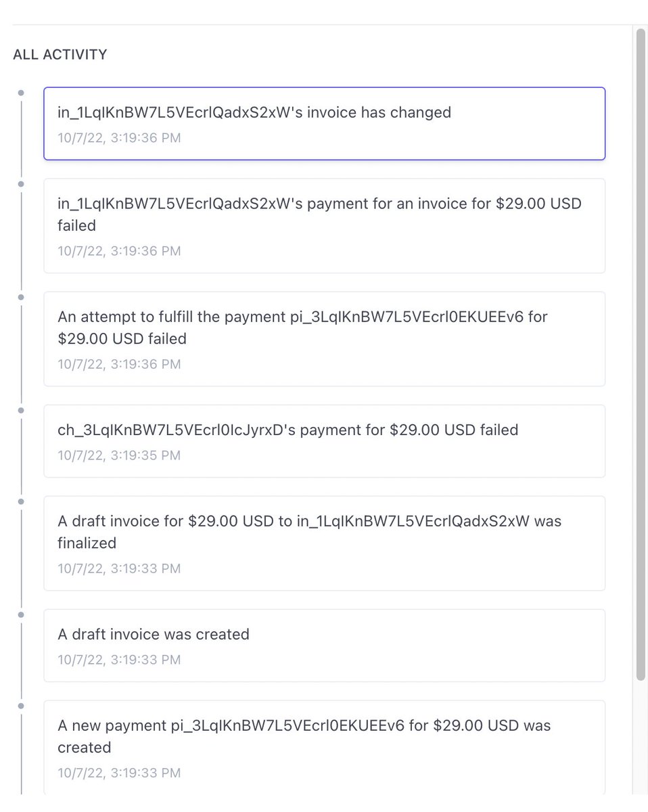Open the new payment pi_3LqlKnBW7L5VEcrl0EKUEEv6 created event
This screenshot has height=812, width=648.
(x=324, y=748)
